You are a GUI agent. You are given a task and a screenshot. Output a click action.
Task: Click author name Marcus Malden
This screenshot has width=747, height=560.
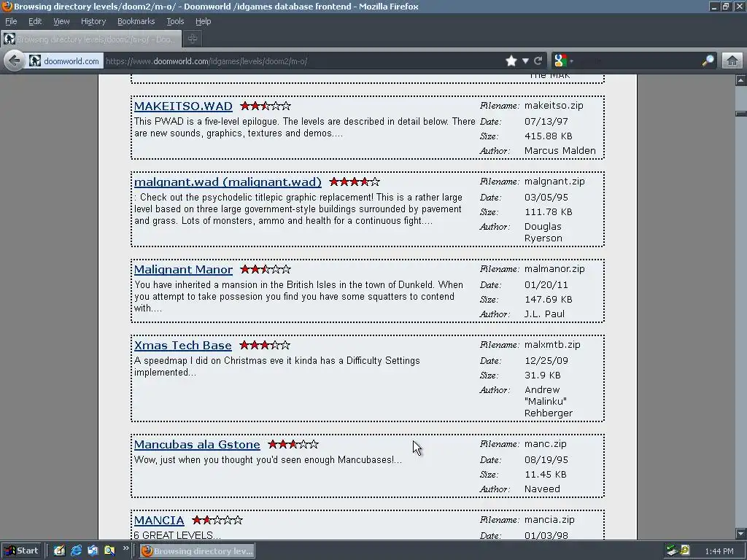coord(560,150)
